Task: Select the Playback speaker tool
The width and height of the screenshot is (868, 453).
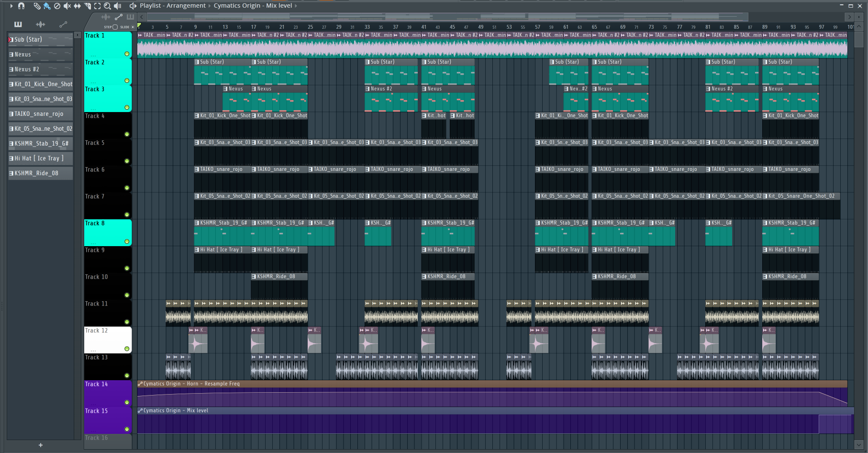Action: pos(117,6)
